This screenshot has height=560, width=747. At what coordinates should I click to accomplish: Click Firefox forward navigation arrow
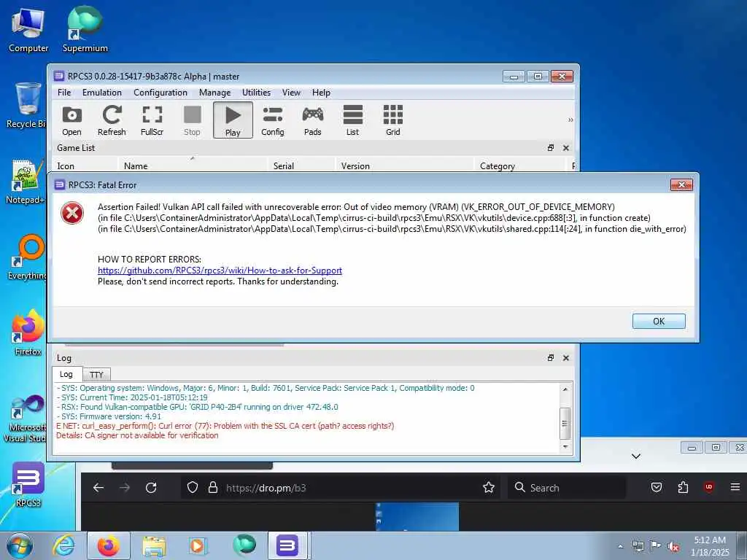pos(125,488)
